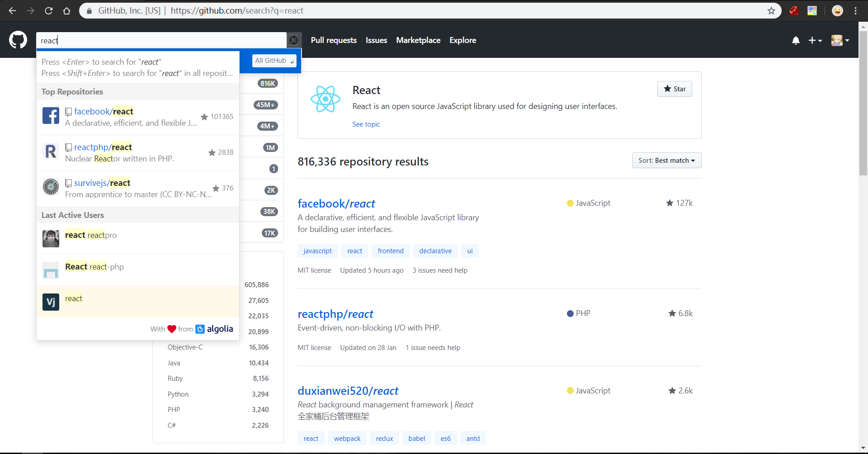Screen dimensions: 868x454
Task: Open the user avatar profile menu
Action: point(840,40)
